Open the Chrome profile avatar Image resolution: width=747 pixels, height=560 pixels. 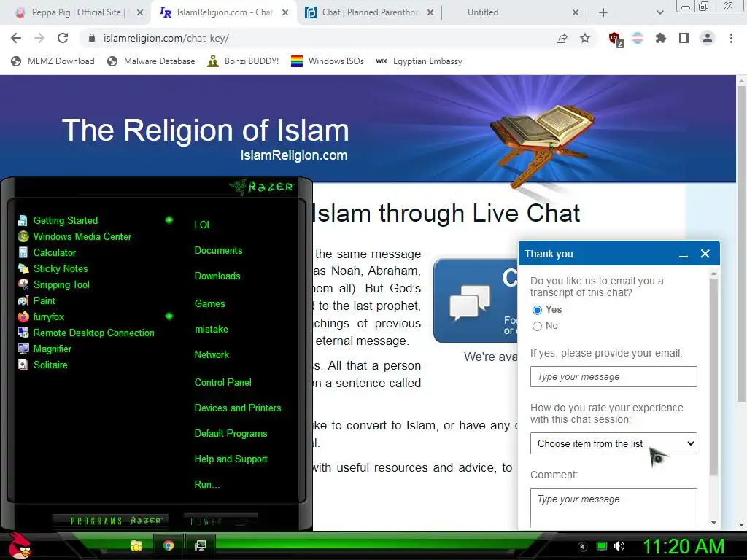click(x=708, y=38)
